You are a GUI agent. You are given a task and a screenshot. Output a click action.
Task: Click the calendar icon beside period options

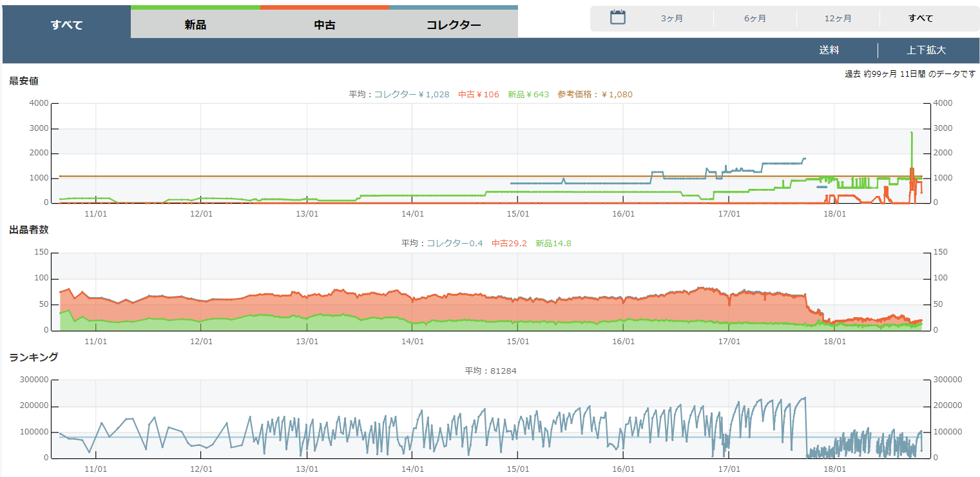(618, 17)
